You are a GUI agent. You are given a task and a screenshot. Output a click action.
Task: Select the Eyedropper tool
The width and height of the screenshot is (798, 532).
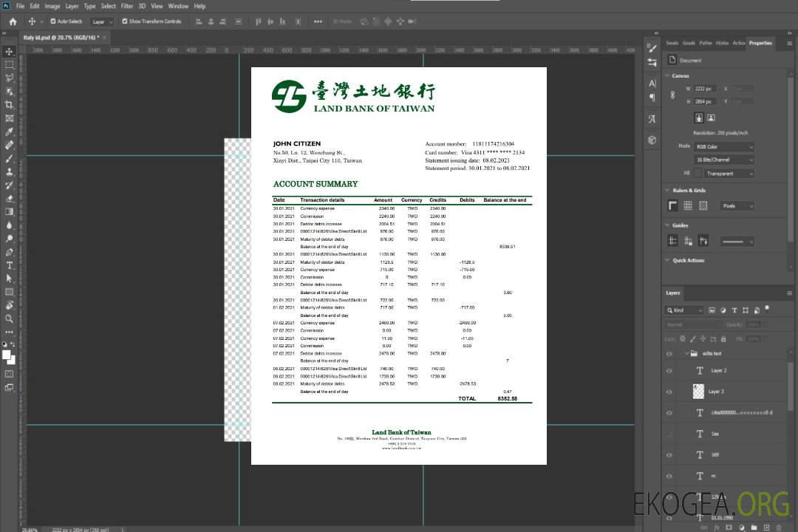9,132
